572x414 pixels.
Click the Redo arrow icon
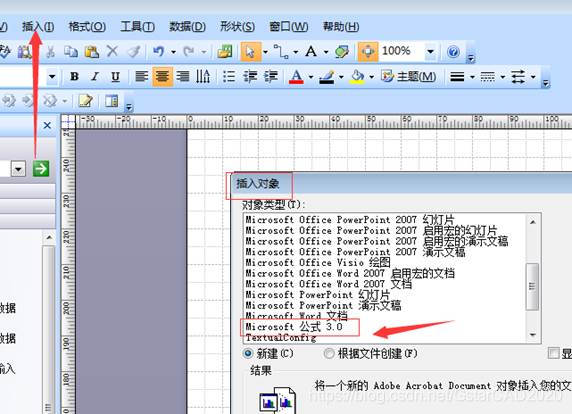[x=189, y=51]
